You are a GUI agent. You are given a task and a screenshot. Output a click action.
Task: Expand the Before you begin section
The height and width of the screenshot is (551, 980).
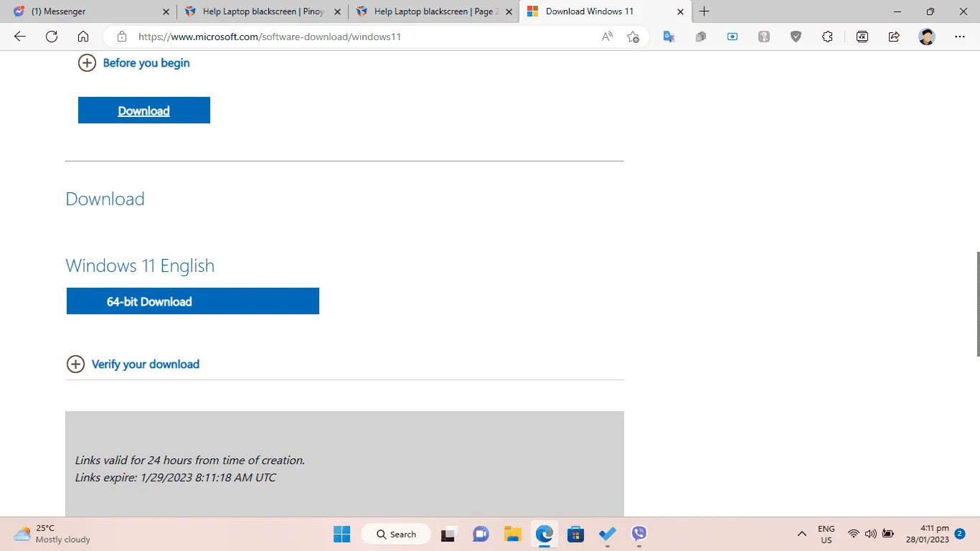point(134,63)
